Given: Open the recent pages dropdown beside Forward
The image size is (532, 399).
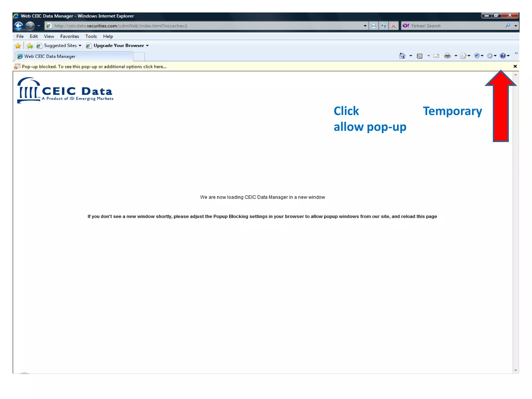Looking at the screenshot, I should click(39, 26).
